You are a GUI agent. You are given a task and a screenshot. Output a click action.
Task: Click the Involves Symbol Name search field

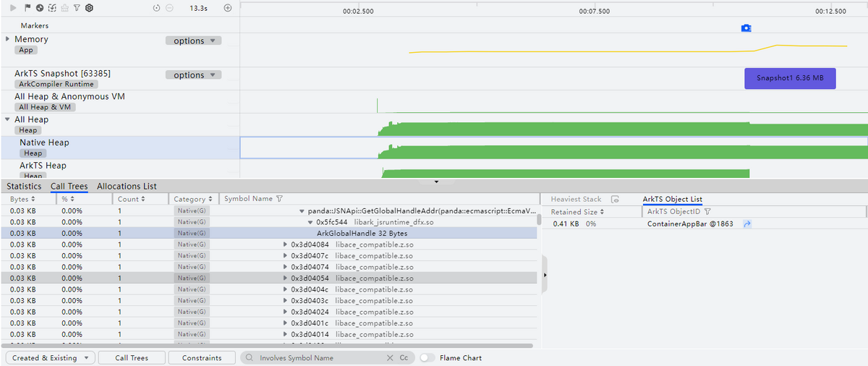(x=318, y=358)
